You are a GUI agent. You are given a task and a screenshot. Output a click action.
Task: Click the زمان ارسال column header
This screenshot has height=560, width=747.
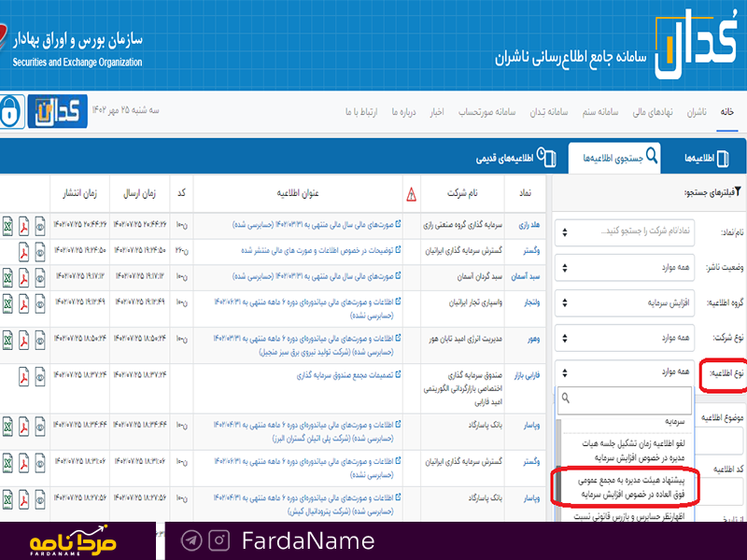tap(139, 193)
